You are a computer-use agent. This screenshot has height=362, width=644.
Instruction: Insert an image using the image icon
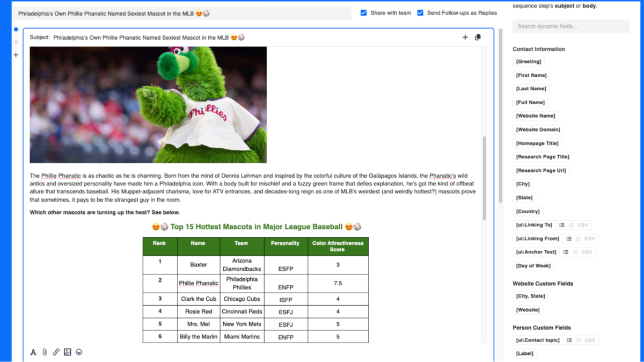67,352
